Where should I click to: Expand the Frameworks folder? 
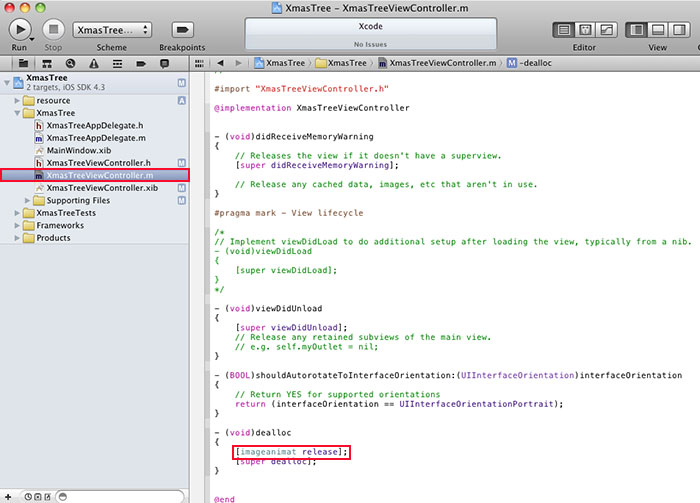tap(17, 225)
